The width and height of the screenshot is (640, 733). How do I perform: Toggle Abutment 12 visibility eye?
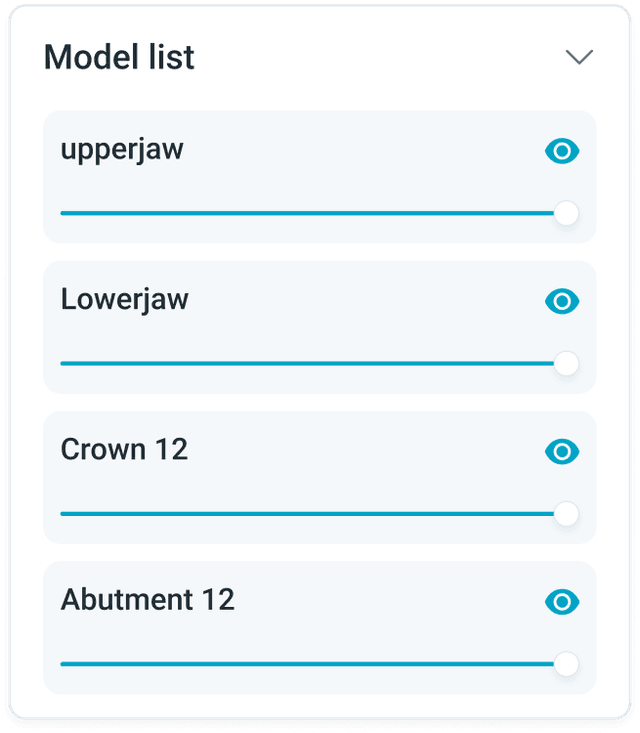click(x=562, y=602)
